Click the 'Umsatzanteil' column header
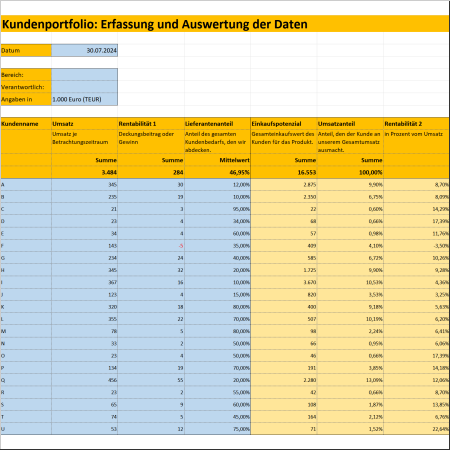Viewport: 450px width, 450px height. click(x=350, y=124)
